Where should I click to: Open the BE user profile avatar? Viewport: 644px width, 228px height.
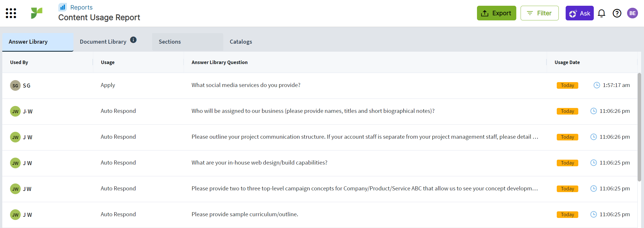(x=633, y=13)
